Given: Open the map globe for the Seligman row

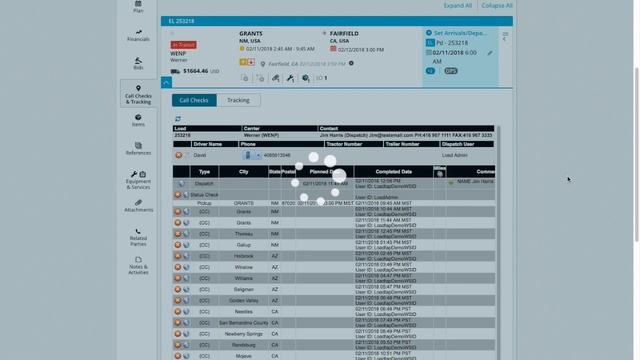Looking at the screenshot, I should pyautogui.click(x=186, y=289).
